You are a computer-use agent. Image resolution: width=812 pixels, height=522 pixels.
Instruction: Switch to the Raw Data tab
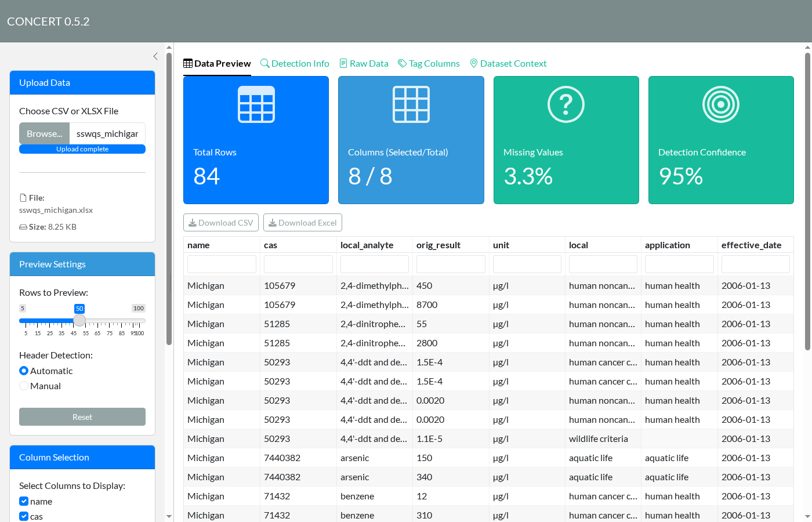coord(364,63)
